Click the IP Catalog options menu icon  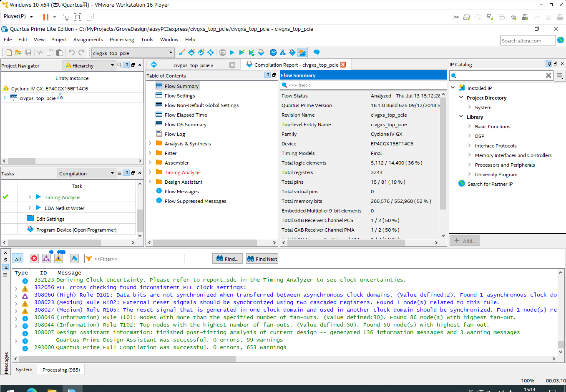pos(560,76)
